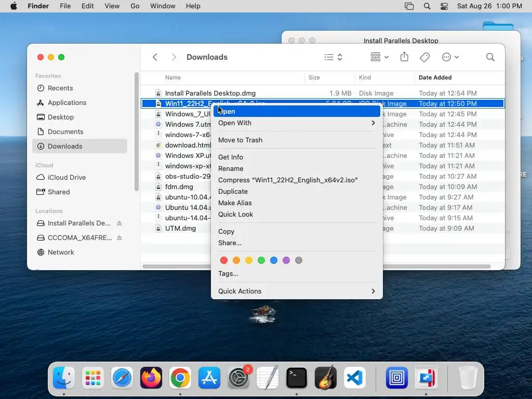Open the Apple menu
Viewport: 532px width, 399px height.
[14, 6]
